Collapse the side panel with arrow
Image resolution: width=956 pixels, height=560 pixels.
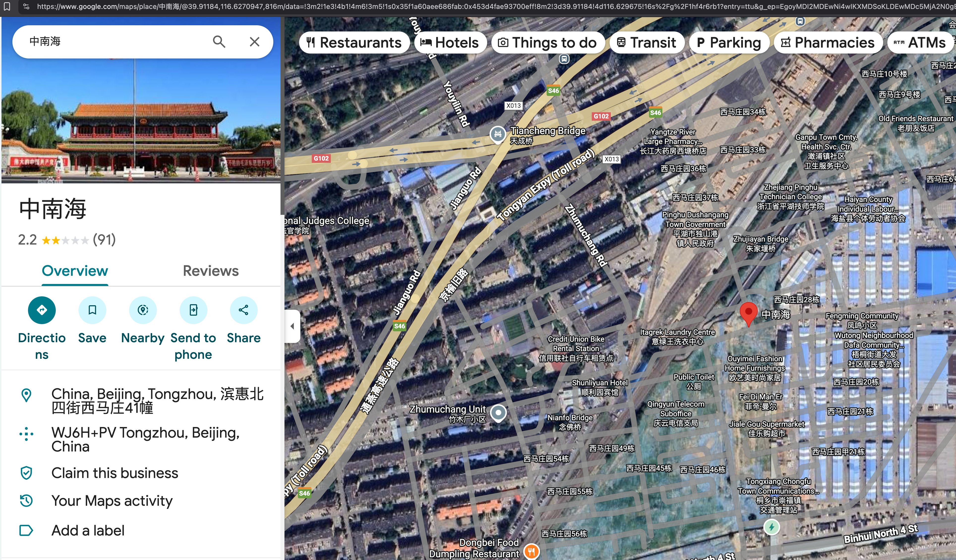(292, 326)
